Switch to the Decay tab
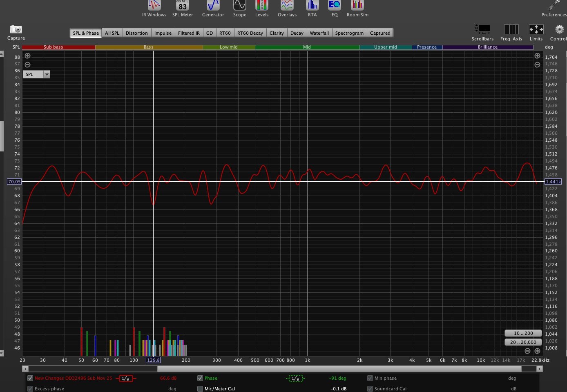 coord(297,33)
